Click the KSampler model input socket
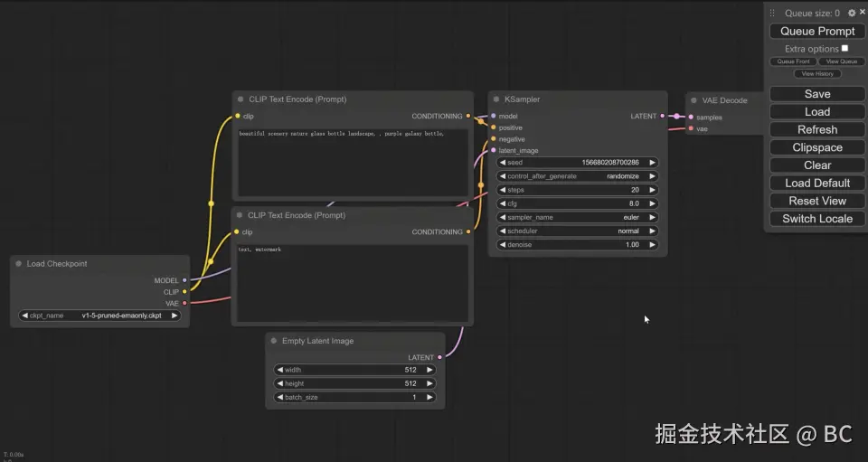This screenshot has width=868, height=462. [x=494, y=117]
